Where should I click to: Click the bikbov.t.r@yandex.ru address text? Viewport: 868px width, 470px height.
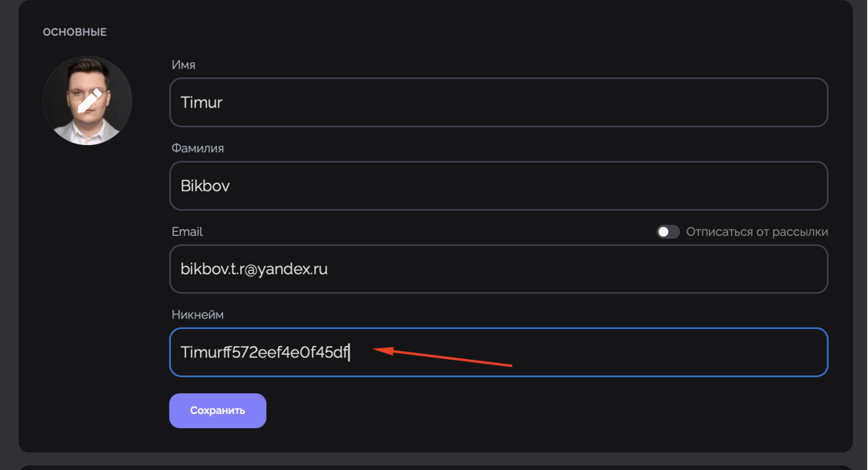tap(254, 269)
